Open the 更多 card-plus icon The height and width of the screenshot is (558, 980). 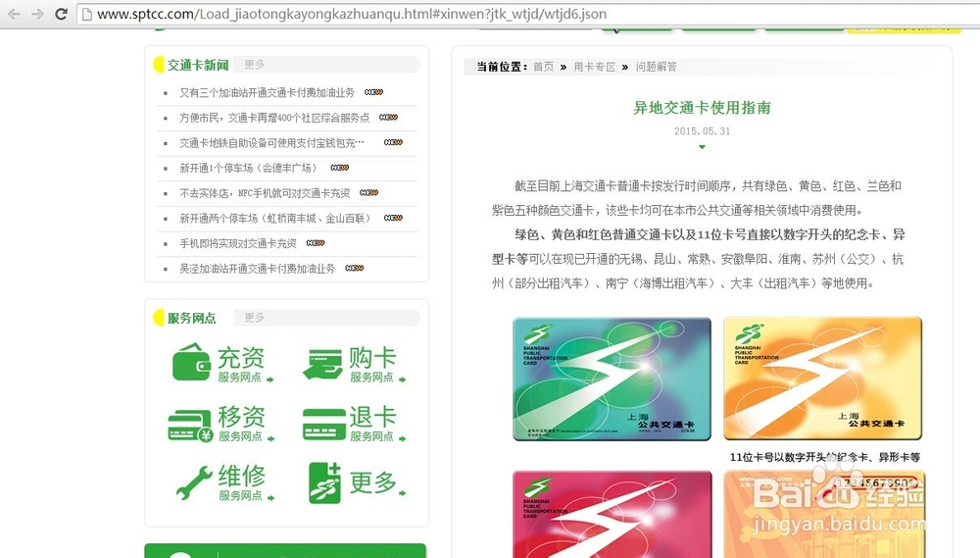coord(325,482)
